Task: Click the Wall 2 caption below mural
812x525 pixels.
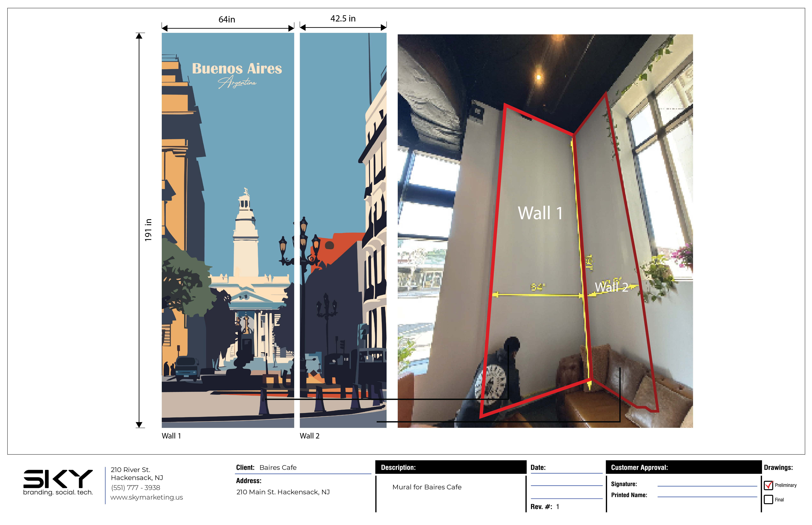Action: tap(310, 436)
